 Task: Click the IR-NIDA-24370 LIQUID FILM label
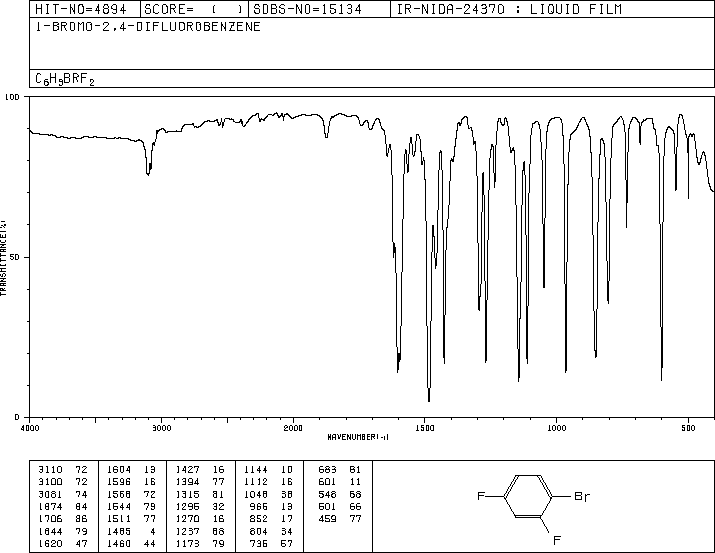pos(509,9)
